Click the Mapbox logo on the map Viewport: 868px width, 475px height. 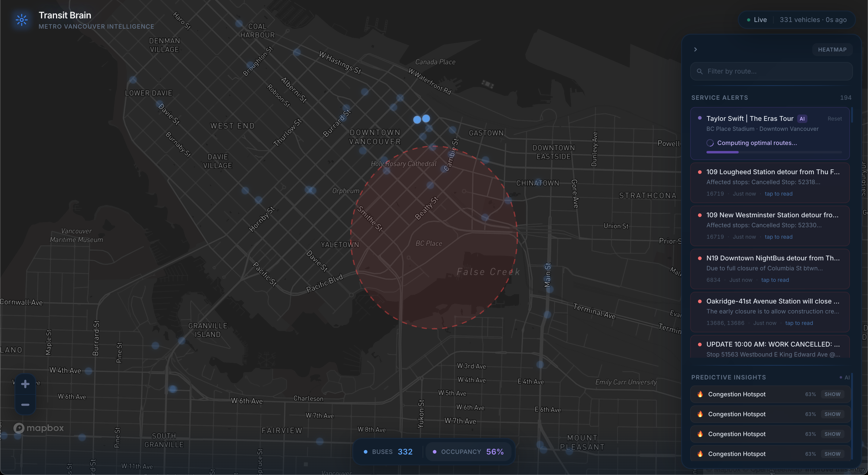38,428
